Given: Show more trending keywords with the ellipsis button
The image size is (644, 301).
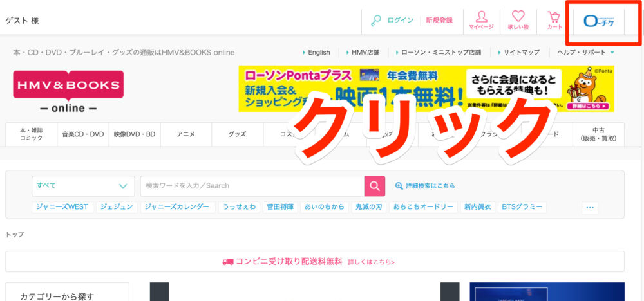Looking at the screenshot, I should (590, 208).
